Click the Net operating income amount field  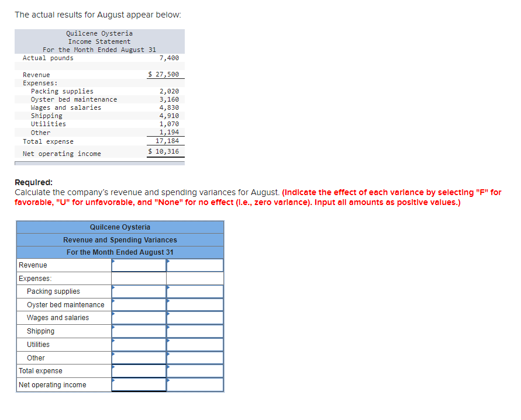[139, 384]
